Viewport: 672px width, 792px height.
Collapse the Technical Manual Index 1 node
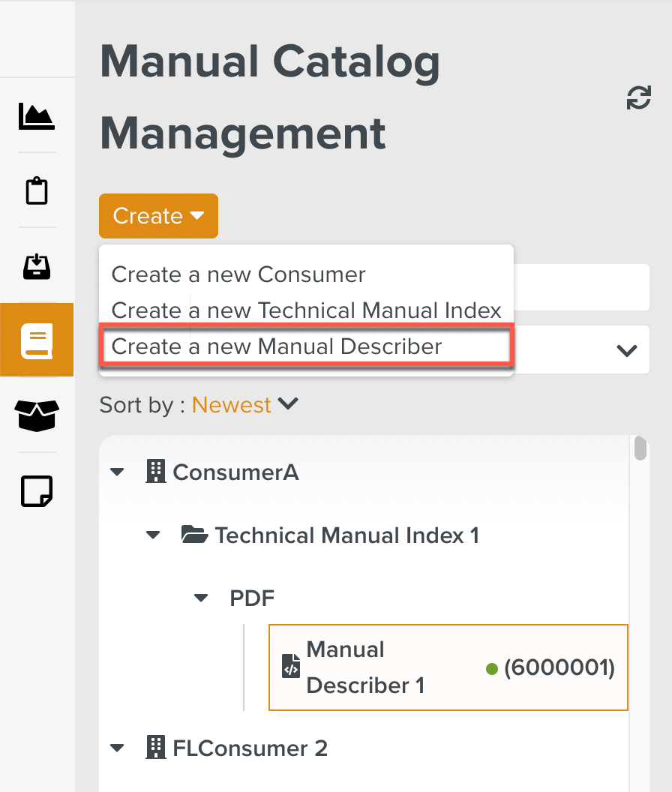click(153, 535)
